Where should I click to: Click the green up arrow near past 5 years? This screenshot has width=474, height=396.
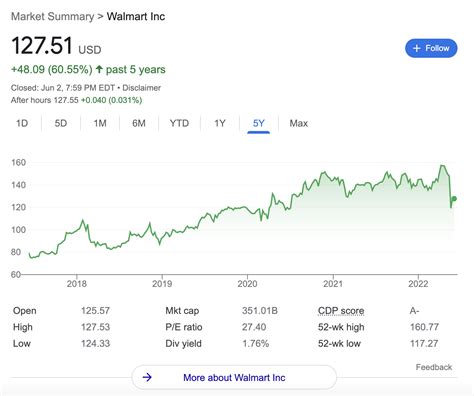[99, 69]
